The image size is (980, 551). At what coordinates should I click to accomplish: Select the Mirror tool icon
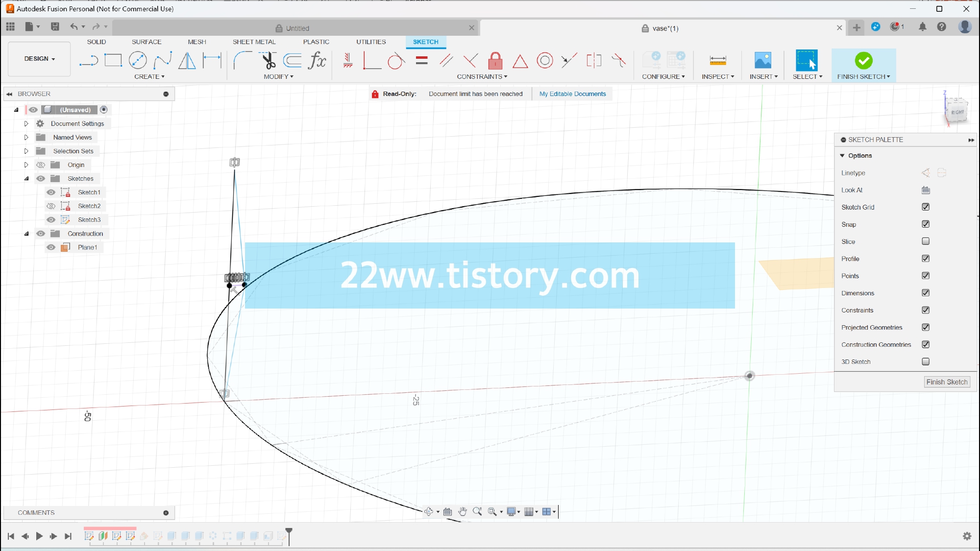tap(187, 60)
